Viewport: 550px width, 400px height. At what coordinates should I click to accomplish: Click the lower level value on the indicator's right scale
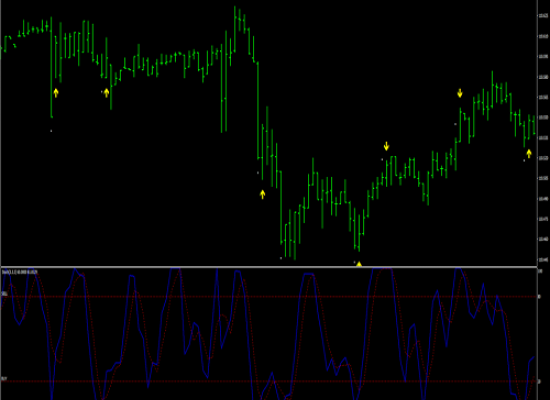pos(540,381)
